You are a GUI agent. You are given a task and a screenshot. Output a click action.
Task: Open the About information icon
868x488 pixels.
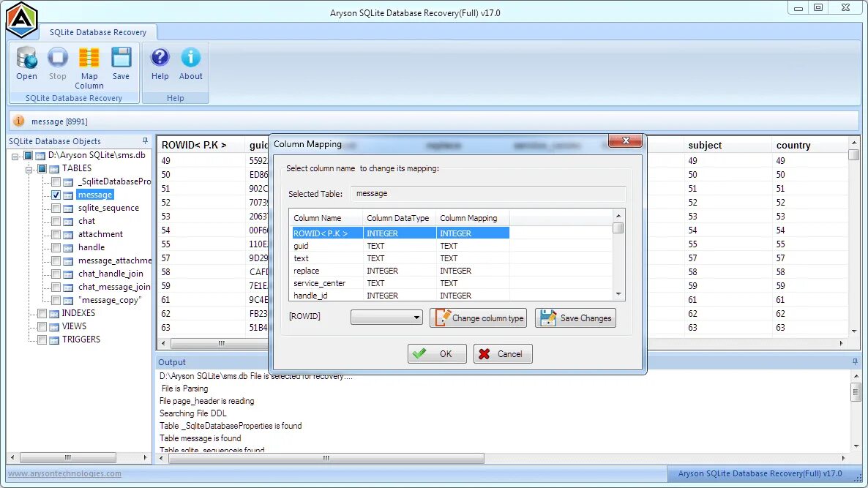click(x=190, y=58)
